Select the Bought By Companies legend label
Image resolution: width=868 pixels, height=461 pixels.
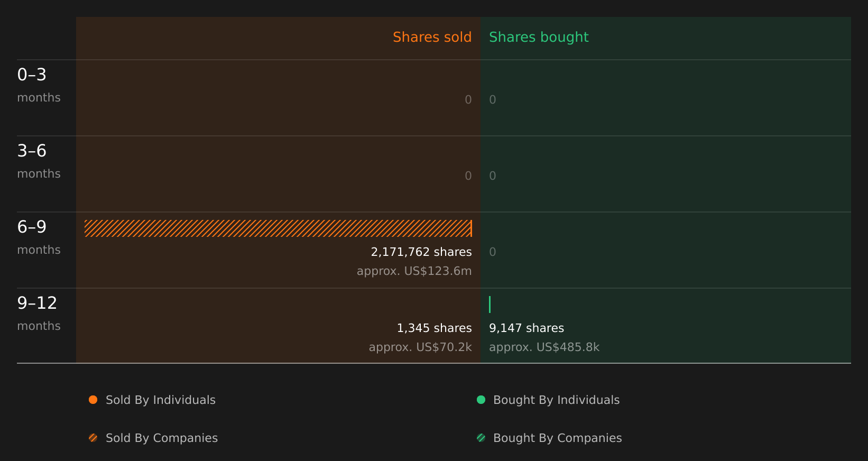click(x=557, y=438)
